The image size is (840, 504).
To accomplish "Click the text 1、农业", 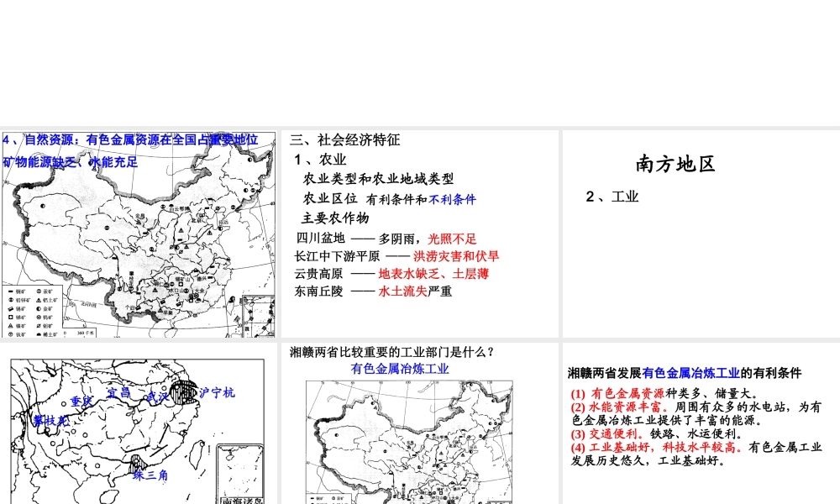I will click(320, 160).
